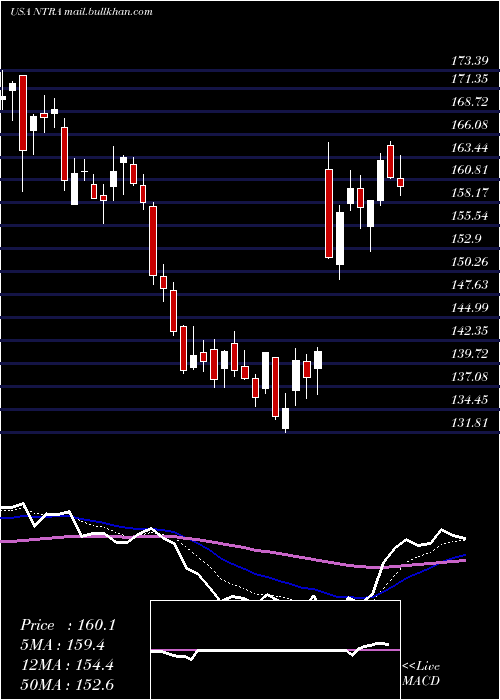This screenshot has width=500, height=700.
Task: Click the 144.99 price axis label
Action: (x=470, y=307)
